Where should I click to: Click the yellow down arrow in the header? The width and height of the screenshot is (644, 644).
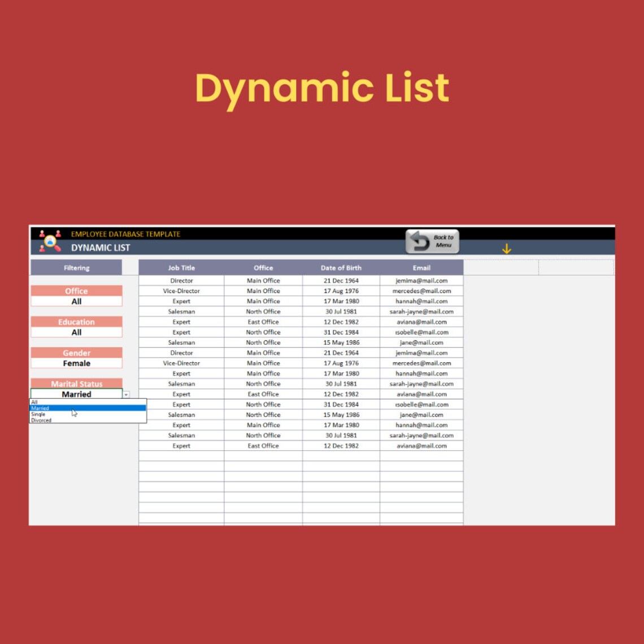click(507, 247)
